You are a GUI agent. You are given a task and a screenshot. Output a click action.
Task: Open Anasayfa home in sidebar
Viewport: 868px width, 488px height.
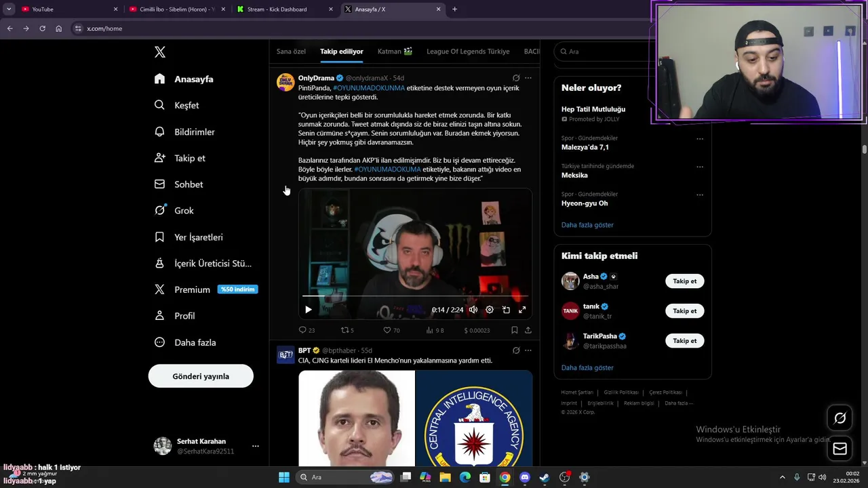click(x=184, y=79)
